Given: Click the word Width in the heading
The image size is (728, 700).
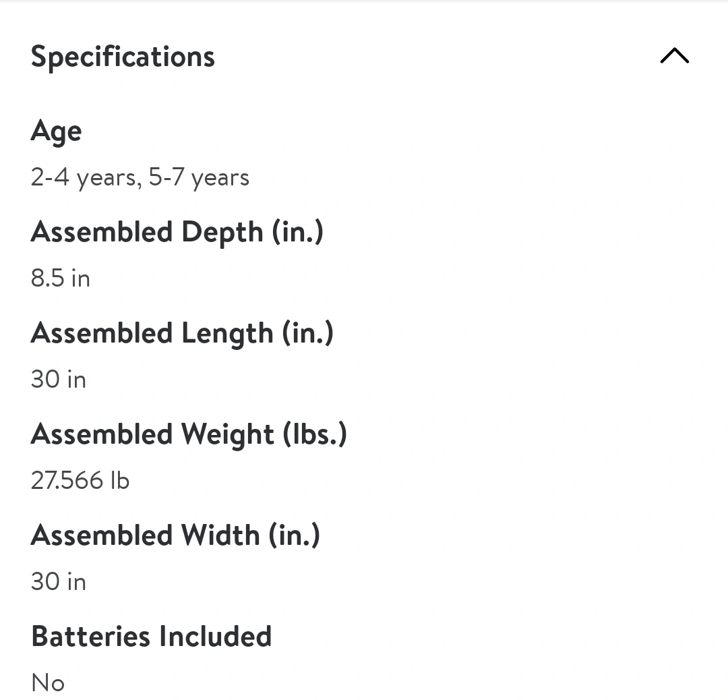Looking at the screenshot, I should tap(220, 535).
